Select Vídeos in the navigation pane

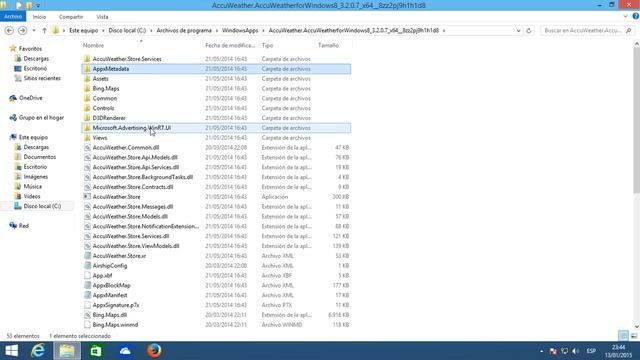(31, 196)
